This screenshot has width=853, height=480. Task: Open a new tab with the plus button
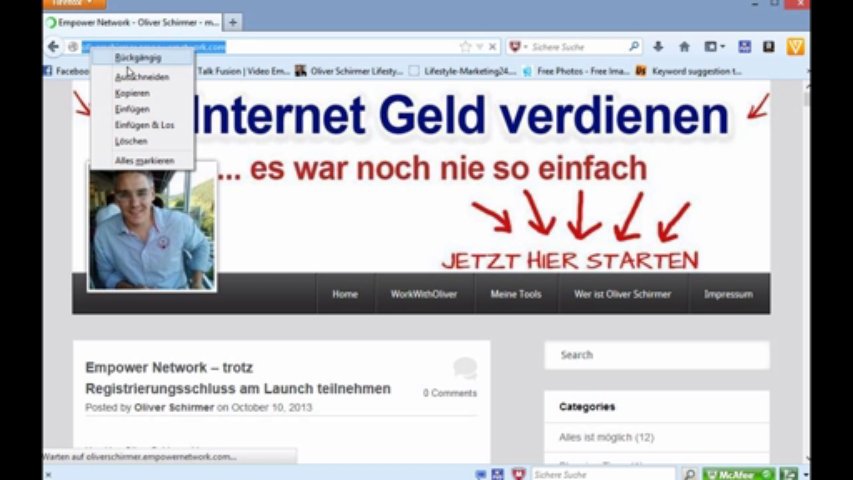coord(233,21)
